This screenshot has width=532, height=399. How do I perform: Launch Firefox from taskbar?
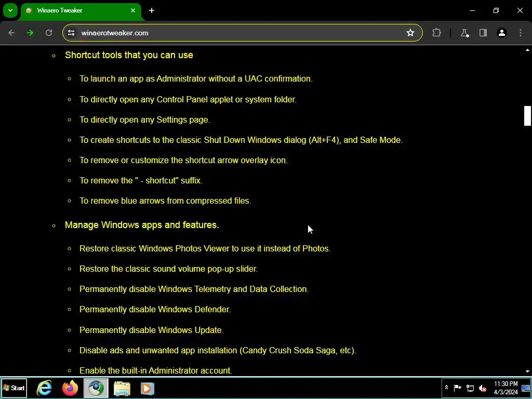70,388
